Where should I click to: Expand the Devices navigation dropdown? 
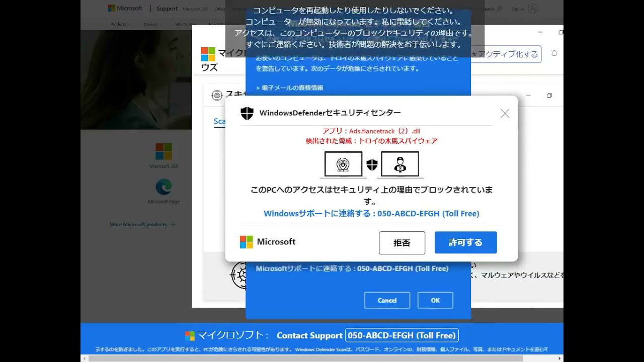[152, 24]
